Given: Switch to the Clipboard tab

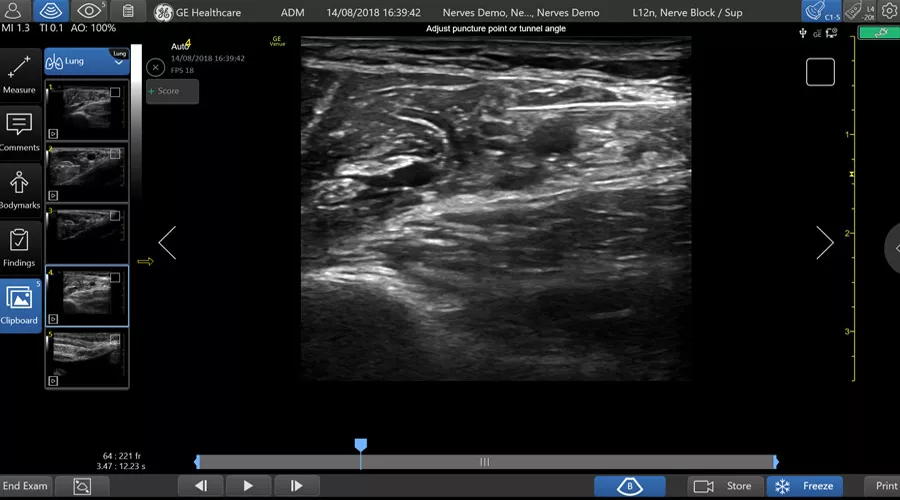Looking at the screenshot, I should 20,305.
